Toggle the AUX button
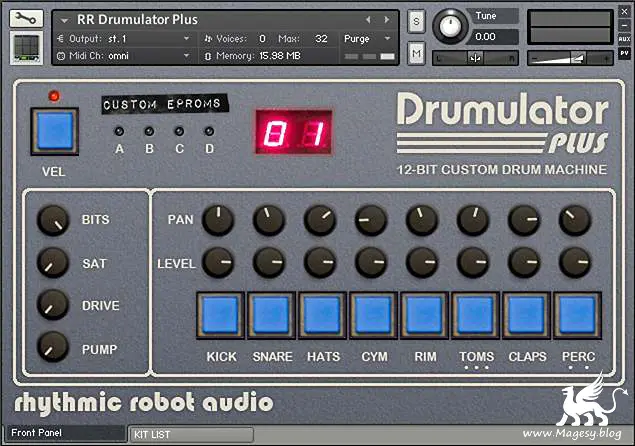 pyautogui.click(x=624, y=39)
